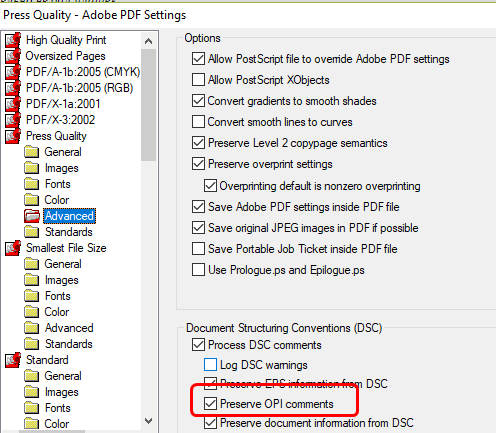496x433 pixels.
Task: Uncheck Overprinting default is nonzero overprinting
Action: coord(210,186)
